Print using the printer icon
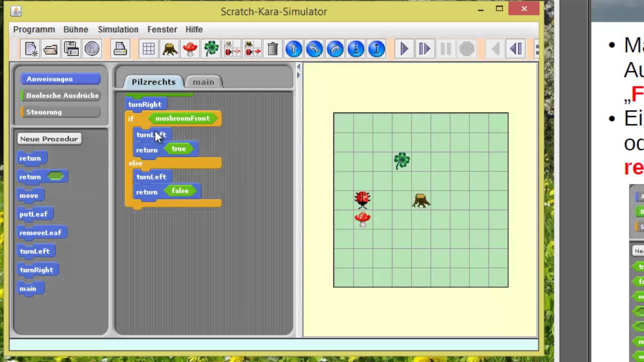The width and height of the screenshot is (644, 362). (120, 49)
